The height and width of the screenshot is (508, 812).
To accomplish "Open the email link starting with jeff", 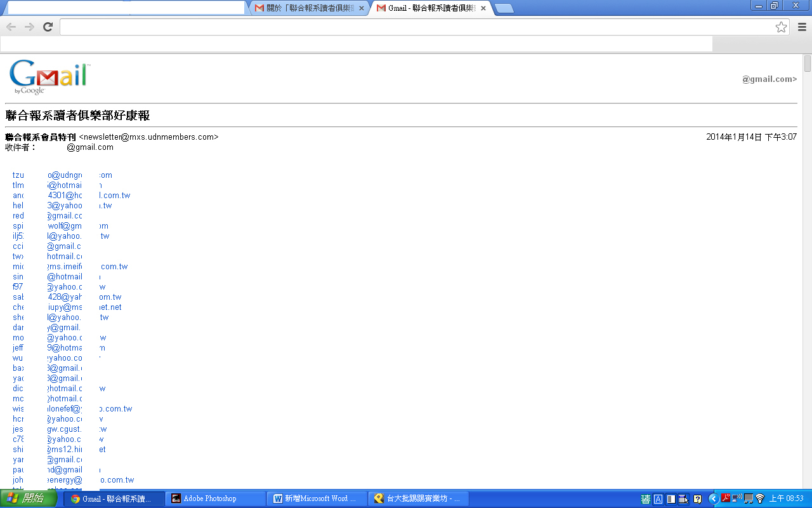I will pos(59,348).
